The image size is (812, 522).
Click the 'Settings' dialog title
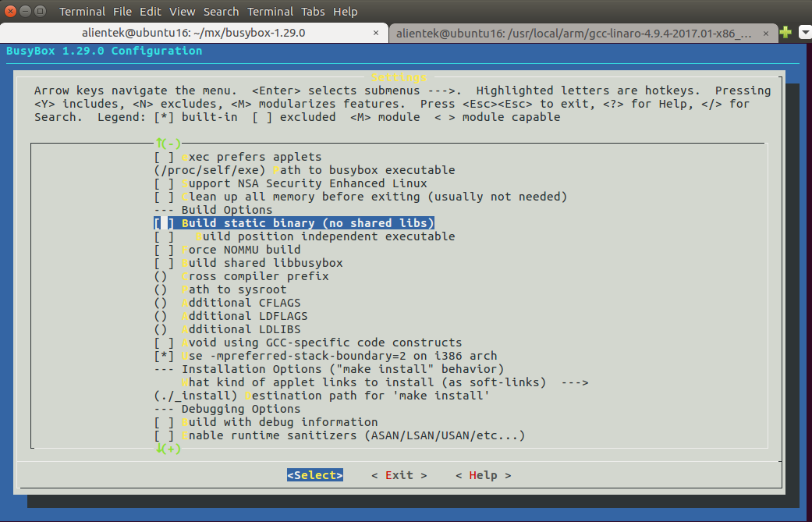pos(399,78)
